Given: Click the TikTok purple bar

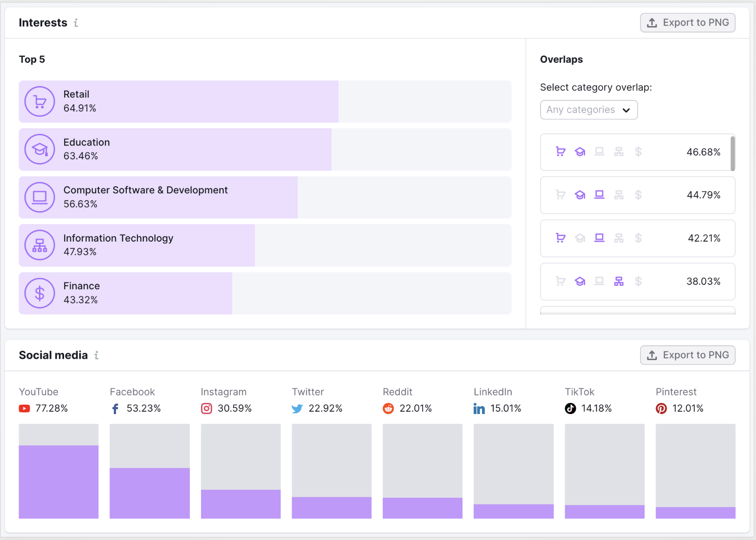Looking at the screenshot, I should [605, 512].
